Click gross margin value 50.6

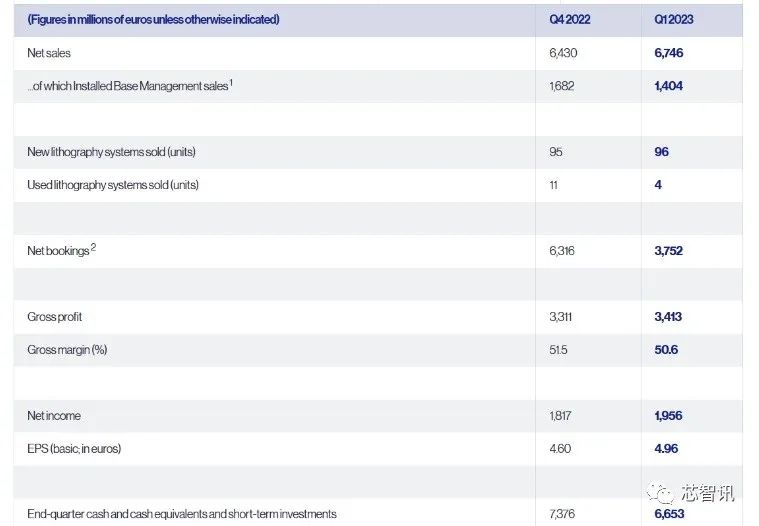click(666, 349)
